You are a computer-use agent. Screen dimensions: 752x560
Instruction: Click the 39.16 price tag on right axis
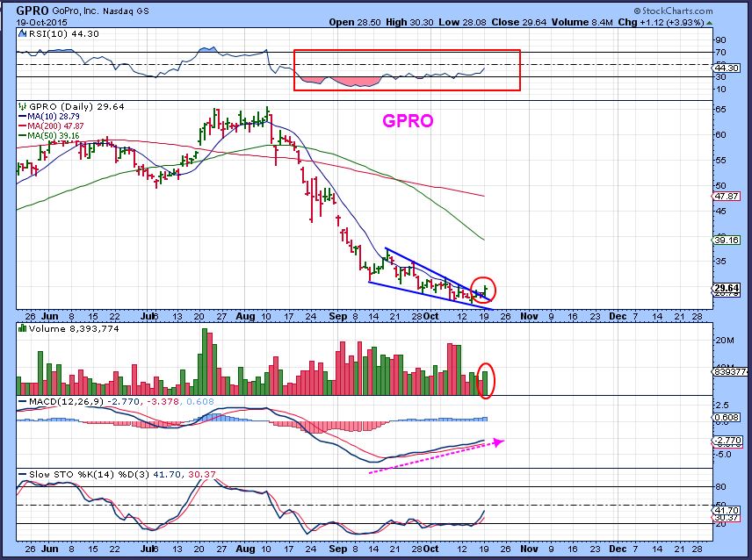pos(727,240)
